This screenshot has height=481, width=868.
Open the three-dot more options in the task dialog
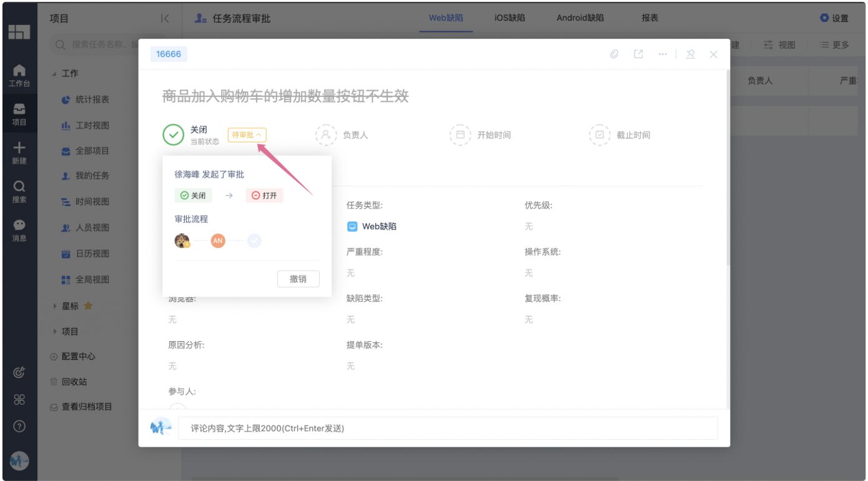pos(663,54)
